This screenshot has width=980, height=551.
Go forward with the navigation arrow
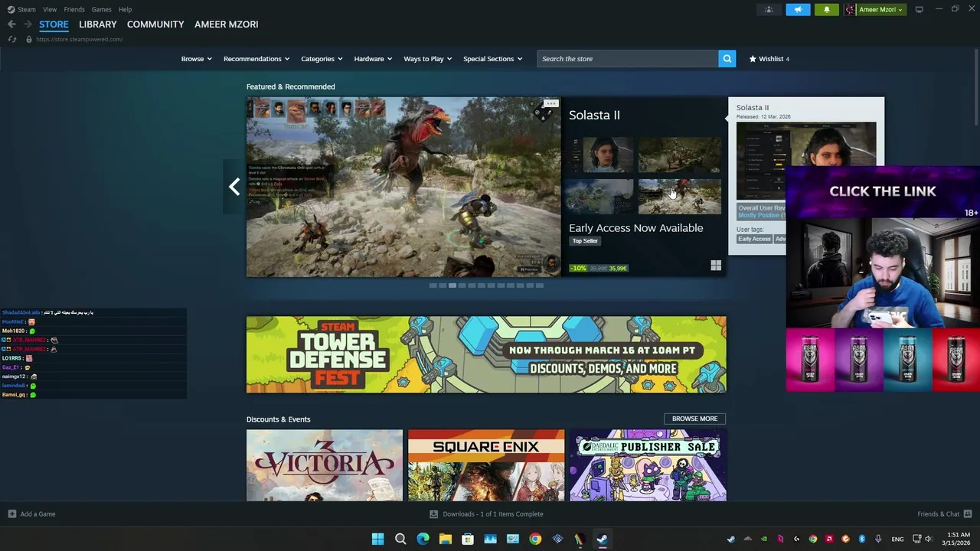28,24
